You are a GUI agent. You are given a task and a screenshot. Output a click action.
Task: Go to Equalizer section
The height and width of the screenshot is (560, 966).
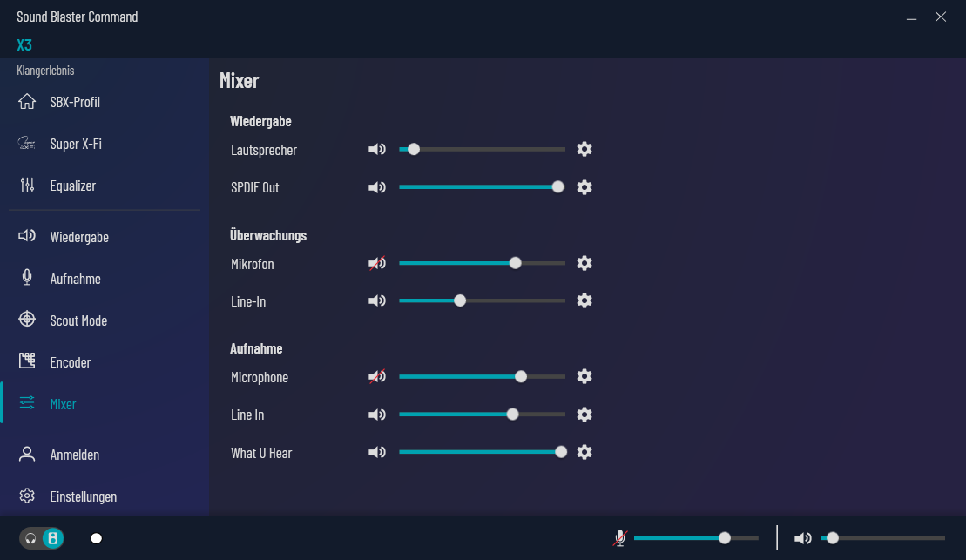pyautogui.click(x=73, y=186)
